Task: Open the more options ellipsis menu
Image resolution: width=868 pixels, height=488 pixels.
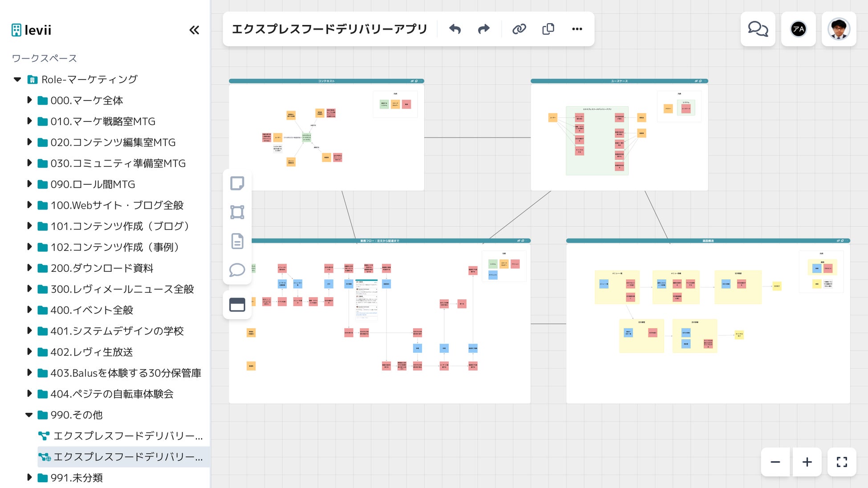Action: [x=577, y=29]
